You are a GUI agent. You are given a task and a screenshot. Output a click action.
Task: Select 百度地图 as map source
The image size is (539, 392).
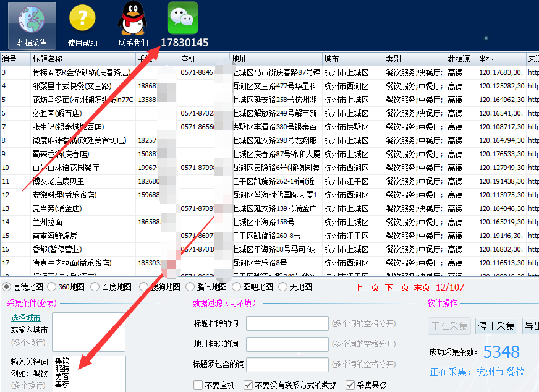point(95,287)
